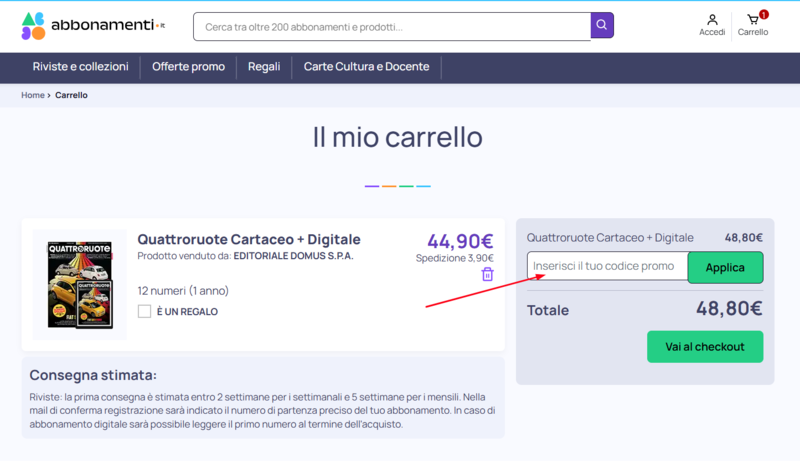Click the Applica promo button
Viewport: 800px width, 468px height.
(725, 267)
